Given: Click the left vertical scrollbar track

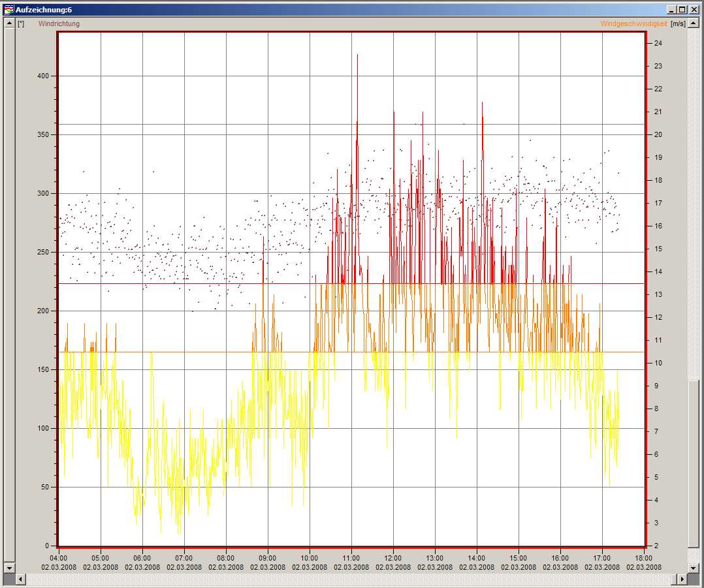Looking at the screenshot, I should point(9,295).
